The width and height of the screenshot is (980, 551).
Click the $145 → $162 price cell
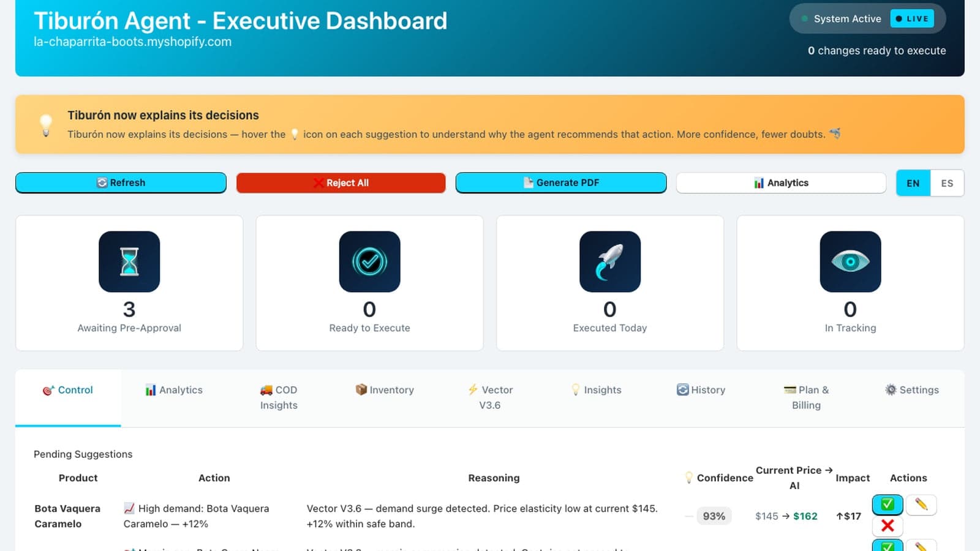click(786, 516)
